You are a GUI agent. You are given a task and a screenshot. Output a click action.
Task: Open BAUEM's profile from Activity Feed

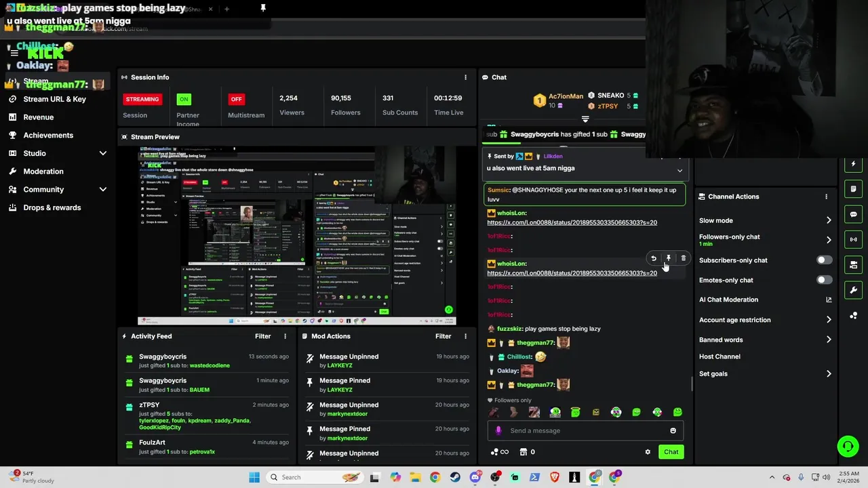(x=199, y=390)
